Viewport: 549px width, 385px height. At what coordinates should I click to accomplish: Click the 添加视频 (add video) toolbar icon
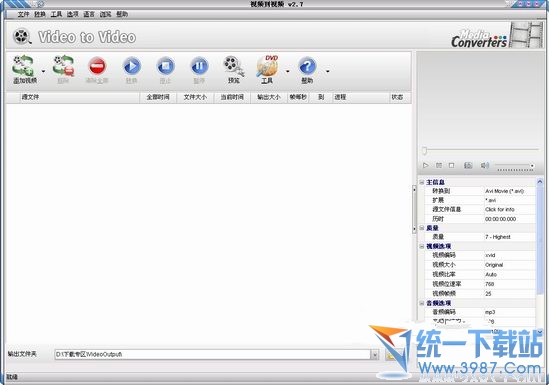(23, 66)
